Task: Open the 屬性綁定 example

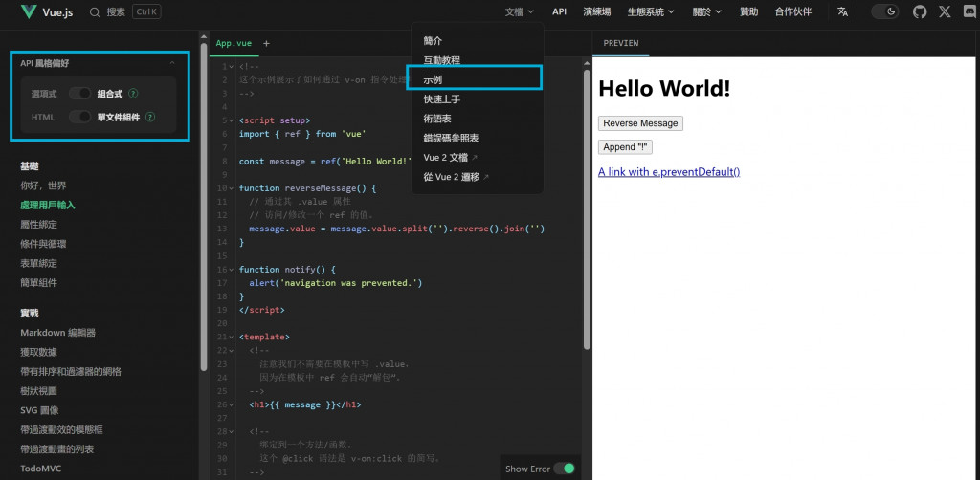Action: [x=38, y=224]
